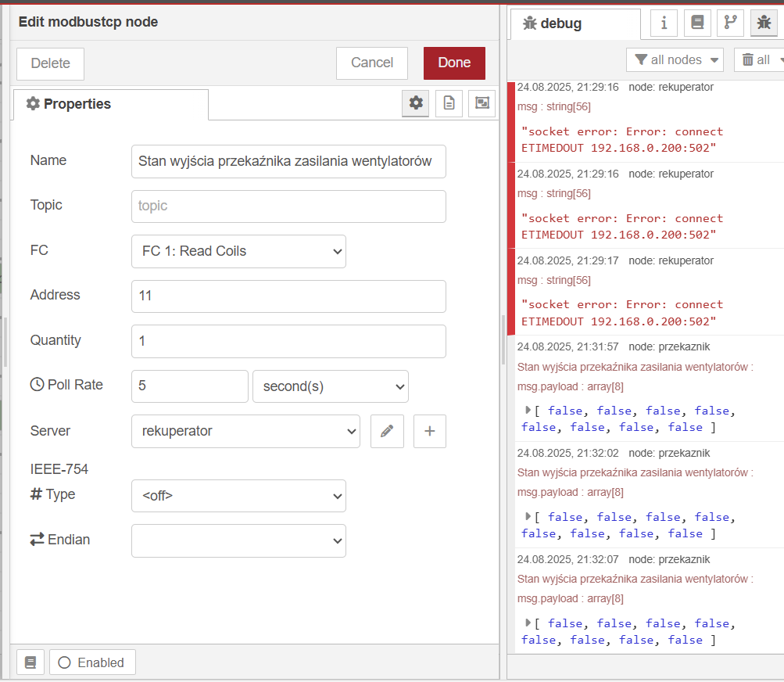Open the config nodes sidebar icon
The image size is (784, 682).
pyautogui.click(x=731, y=23)
